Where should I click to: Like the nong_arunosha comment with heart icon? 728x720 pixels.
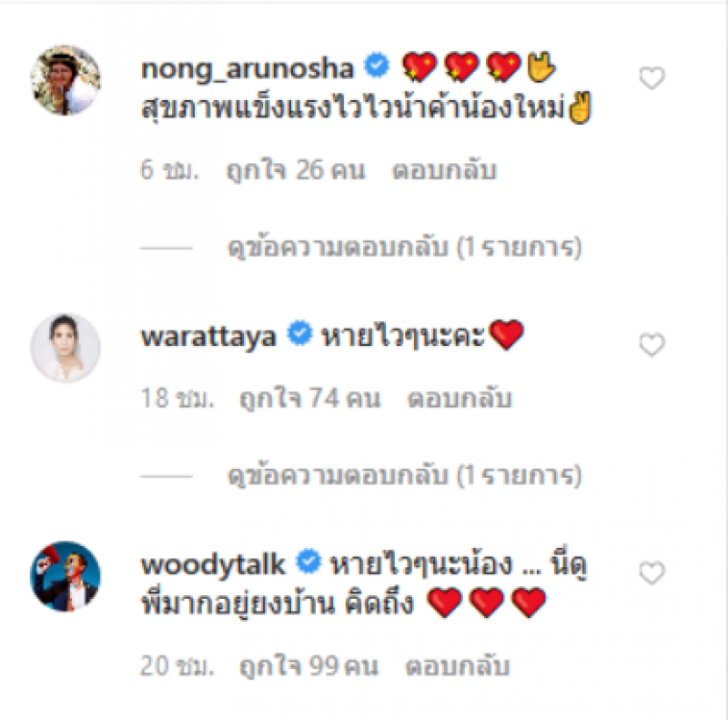click(x=652, y=78)
